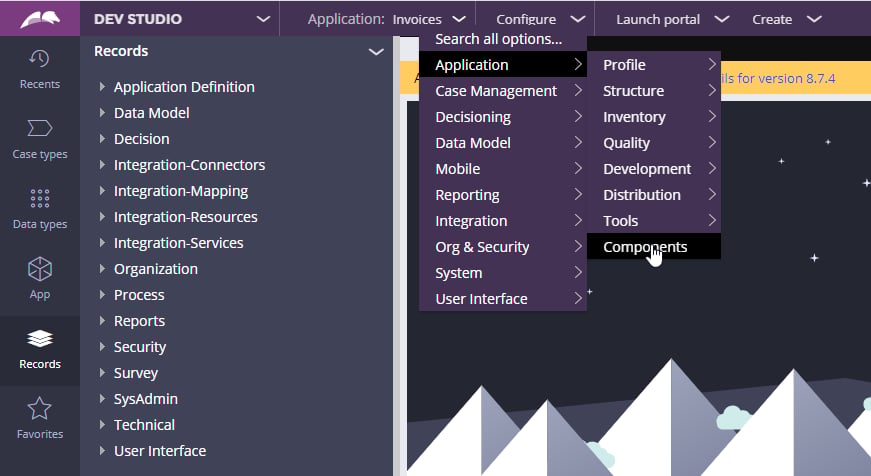The height and width of the screenshot is (476, 871).
Task: Choose System in the Configure menu
Action: [x=503, y=273]
